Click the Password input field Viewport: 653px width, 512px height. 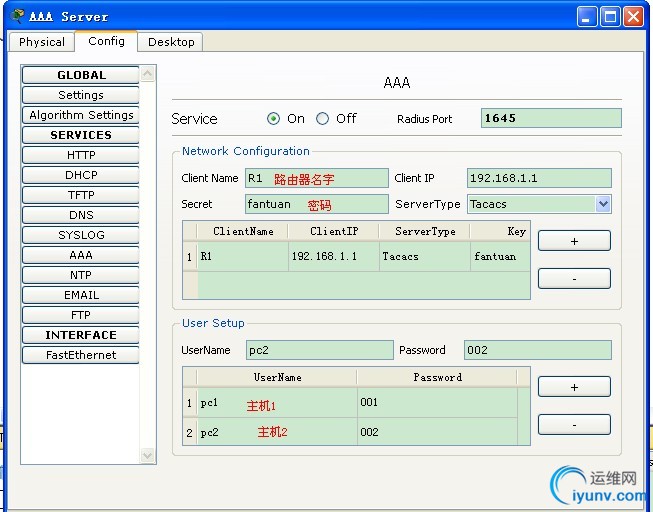538,350
